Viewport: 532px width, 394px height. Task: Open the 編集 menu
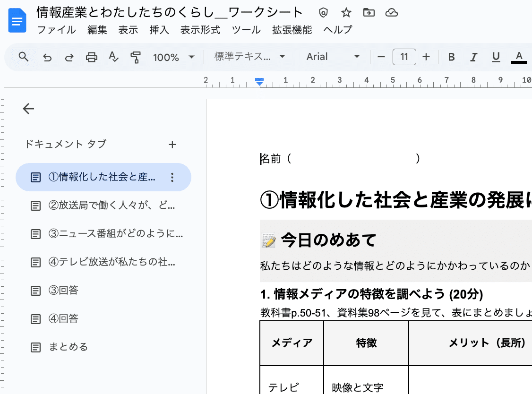click(97, 30)
